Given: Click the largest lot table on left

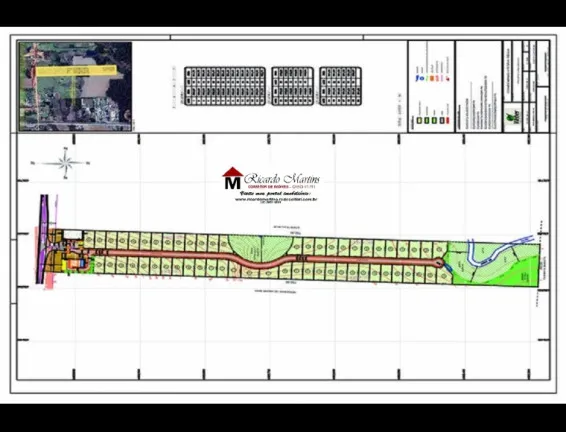Looking at the screenshot, I should tap(225, 86).
